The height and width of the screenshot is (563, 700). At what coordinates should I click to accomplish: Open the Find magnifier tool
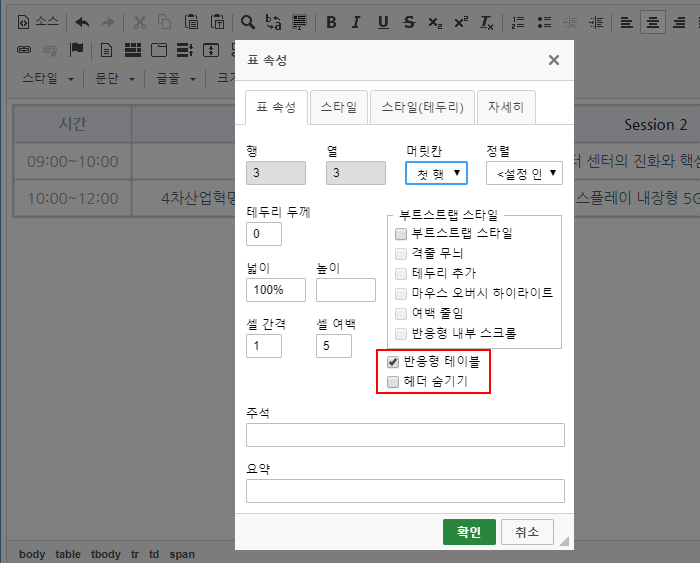(248, 22)
